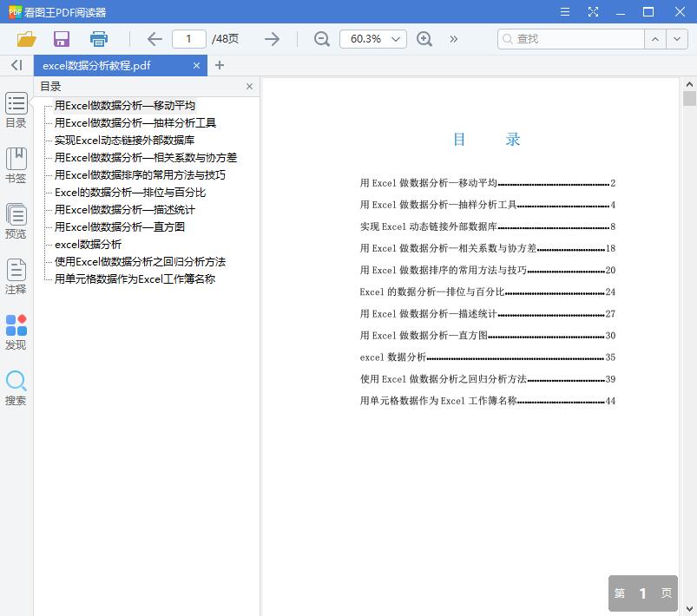The height and width of the screenshot is (616, 697).
Task: Select outline item 用Excel做数据分析—相关系数与协方差
Action: click(x=146, y=158)
